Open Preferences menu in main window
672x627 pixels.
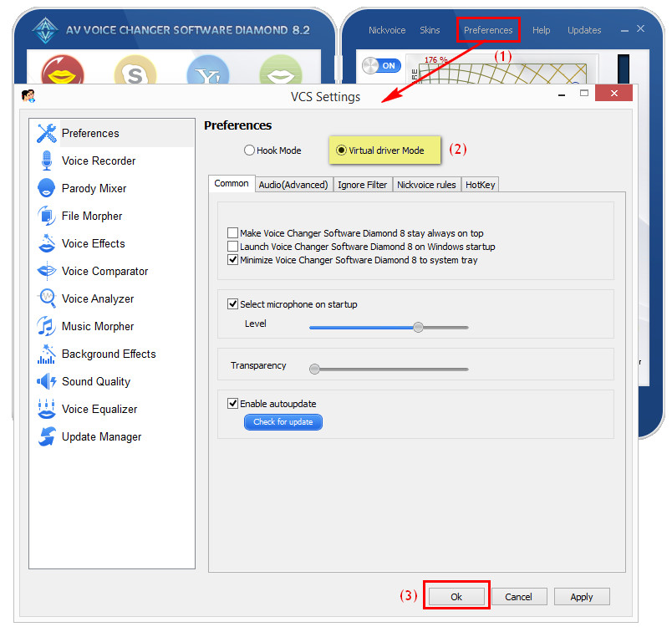[x=488, y=30]
